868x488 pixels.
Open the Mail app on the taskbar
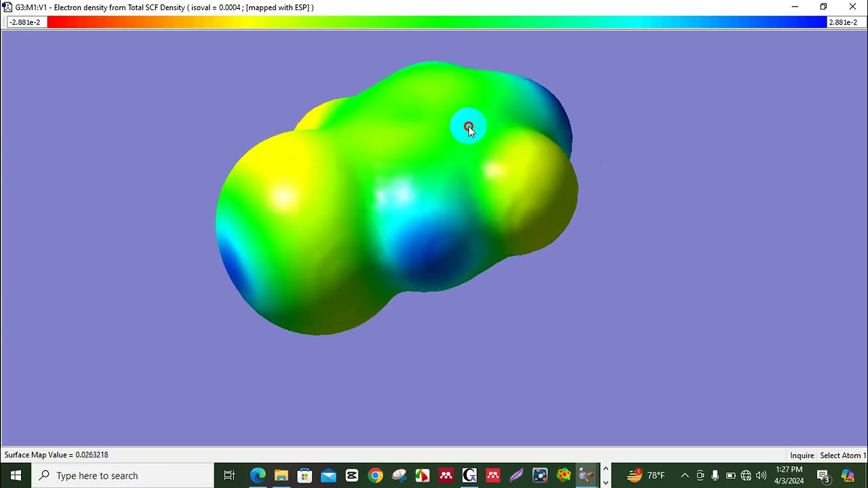click(x=328, y=476)
